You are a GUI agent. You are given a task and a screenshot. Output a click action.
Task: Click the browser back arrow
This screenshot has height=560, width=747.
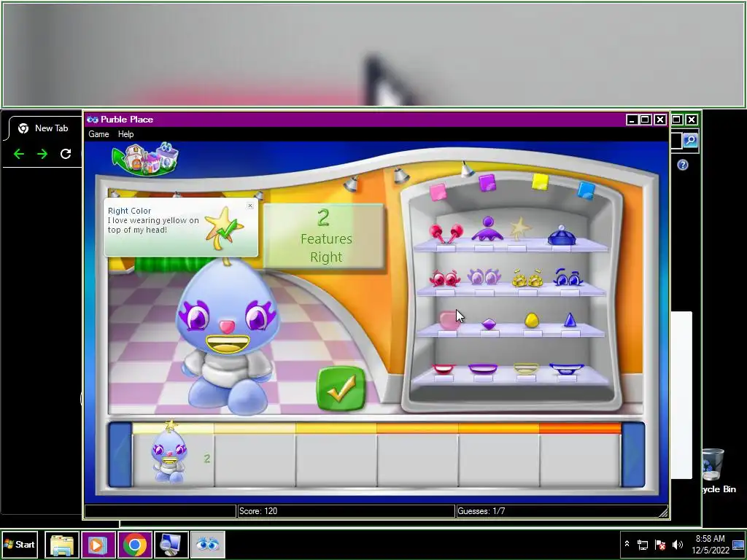(18, 154)
